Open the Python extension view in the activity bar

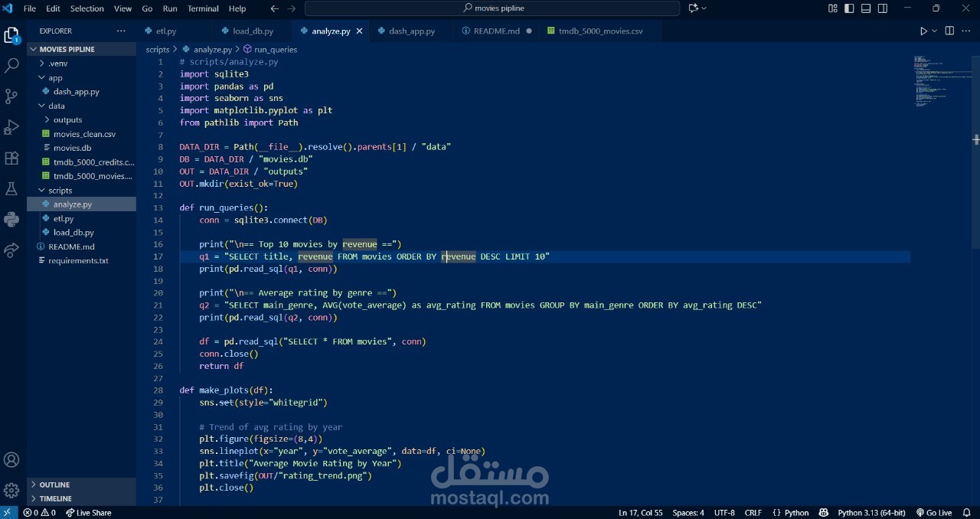[11, 220]
